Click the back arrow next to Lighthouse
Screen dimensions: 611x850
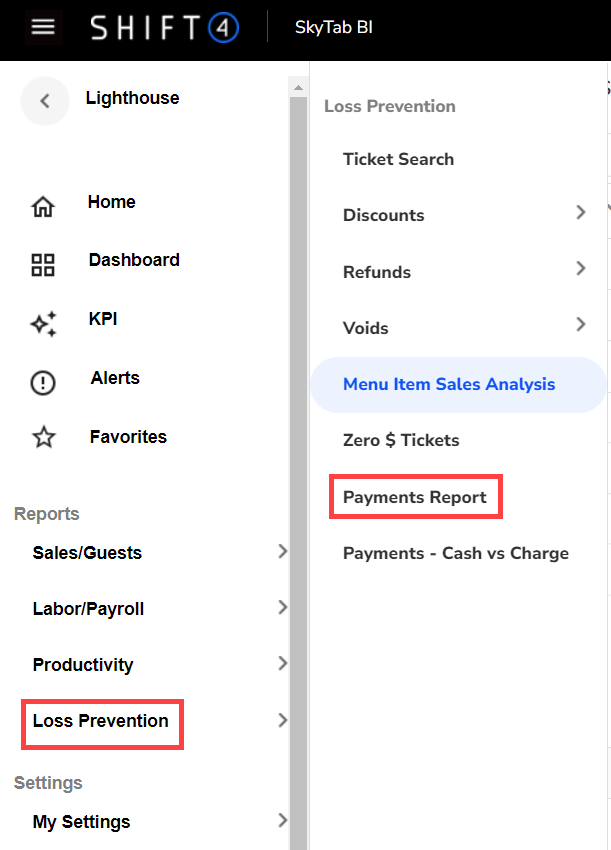click(44, 100)
